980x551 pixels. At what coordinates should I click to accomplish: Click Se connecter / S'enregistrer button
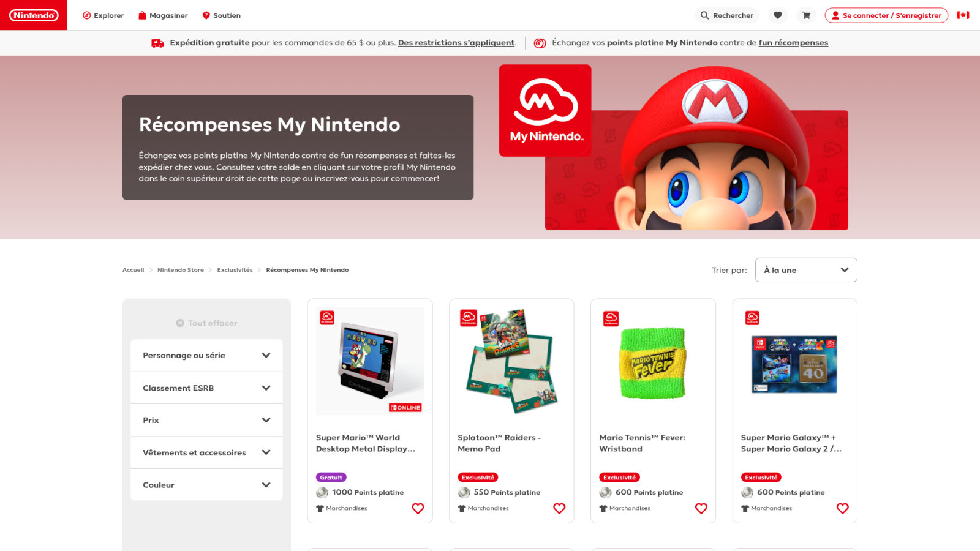point(886,15)
